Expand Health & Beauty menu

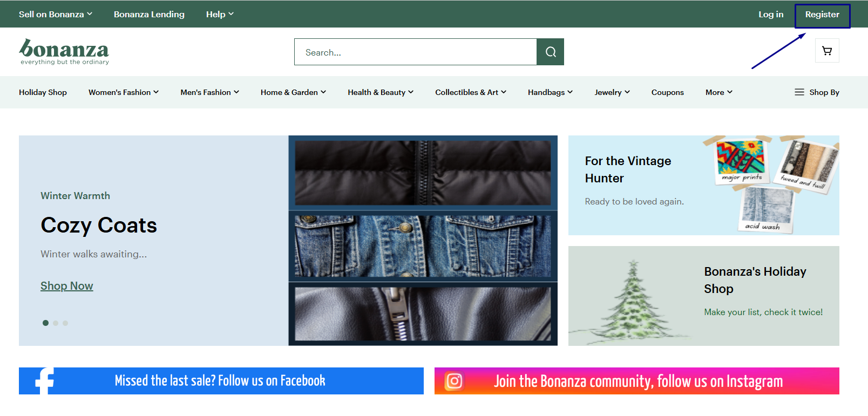pyautogui.click(x=381, y=92)
